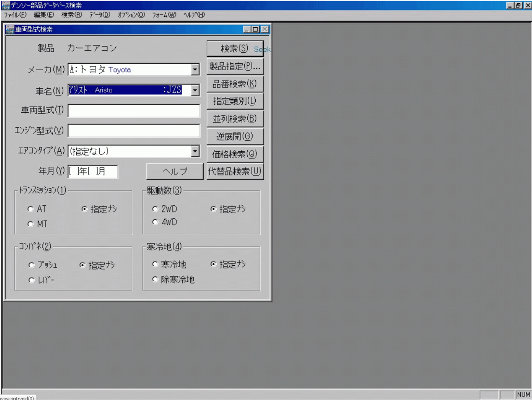Select the 寒冷地 cold region option
532x400 pixels.
click(x=155, y=264)
